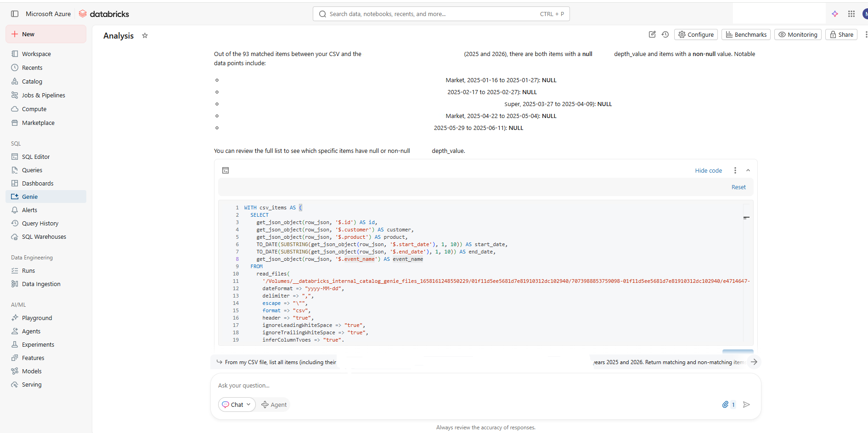Viewport: 868px width, 433px height.
Task: Open chat history clock icon
Action: [665, 34]
